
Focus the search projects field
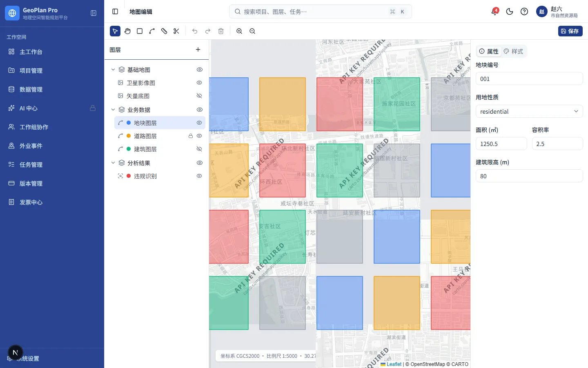(x=321, y=11)
